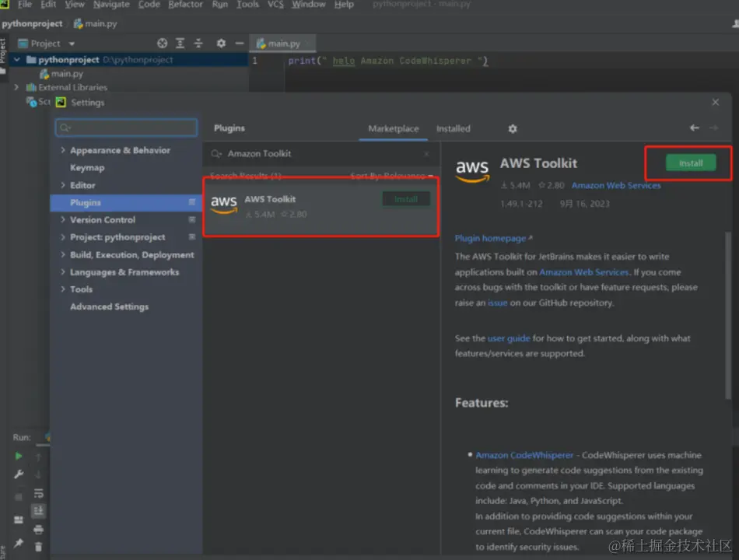Expand the Build, Execution, Deployment section
This screenshot has width=739, height=560.
coord(63,255)
